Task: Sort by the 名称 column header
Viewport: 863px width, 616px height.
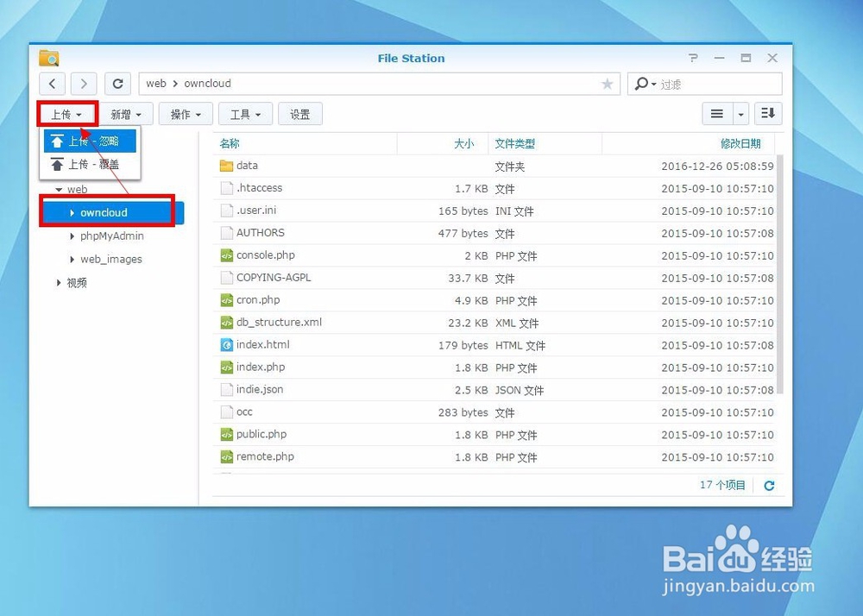Action: tap(230, 143)
